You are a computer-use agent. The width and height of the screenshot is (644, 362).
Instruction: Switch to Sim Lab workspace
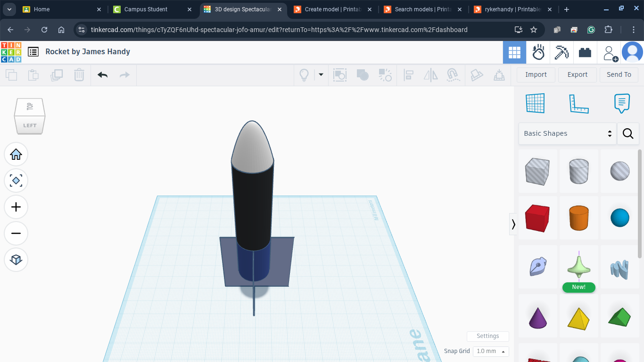pos(538,52)
